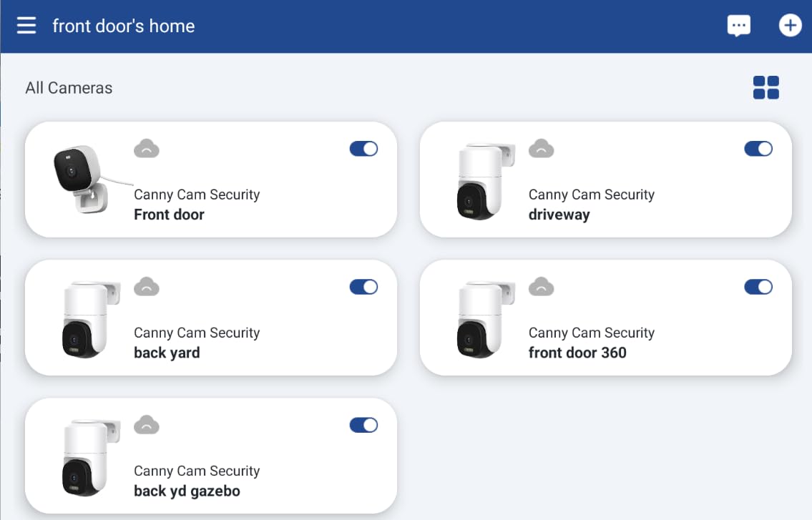
Task: Tap cloud icon on back yard card
Action: (147, 287)
